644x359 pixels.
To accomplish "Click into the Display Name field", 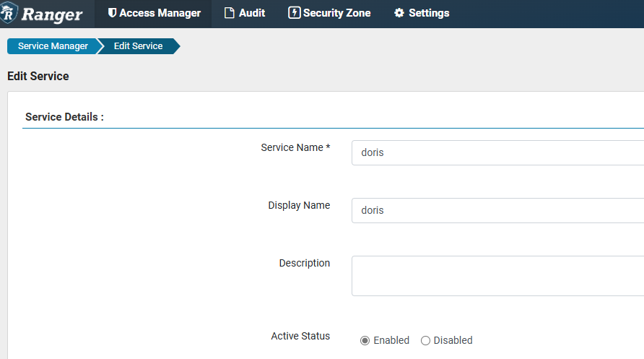I will [x=497, y=210].
